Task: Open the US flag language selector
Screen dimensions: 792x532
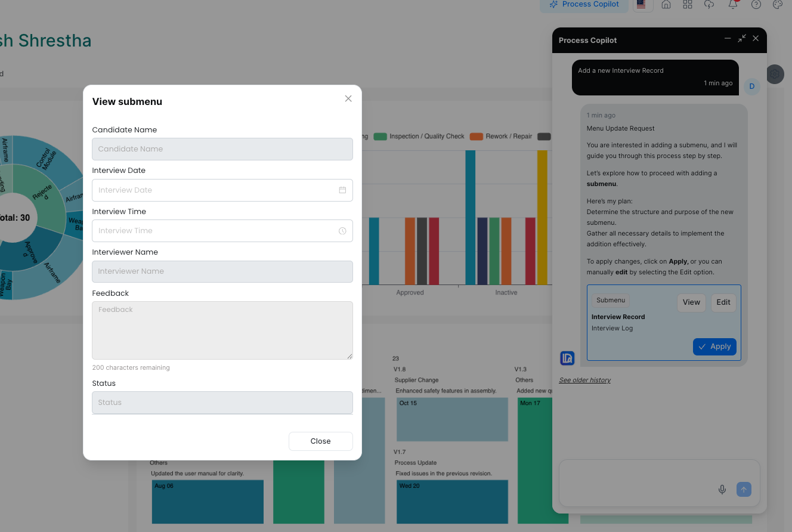Action: pos(643,4)
